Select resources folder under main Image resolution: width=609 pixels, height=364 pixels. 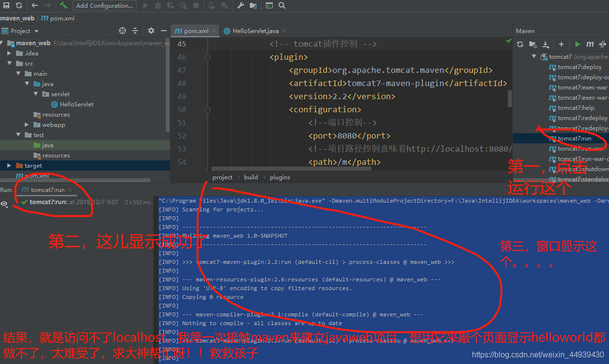click(52, 115)
